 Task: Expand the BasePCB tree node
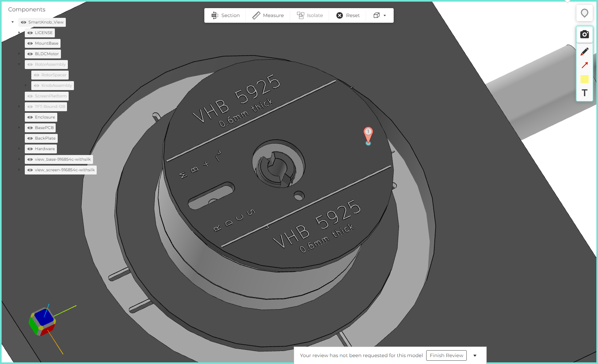(x=19, y=128)
